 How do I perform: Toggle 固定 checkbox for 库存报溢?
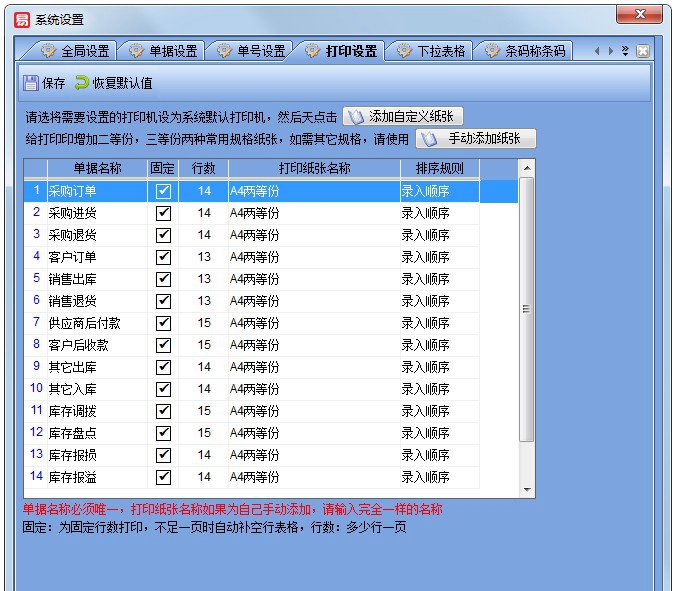[x=163, y=477]
